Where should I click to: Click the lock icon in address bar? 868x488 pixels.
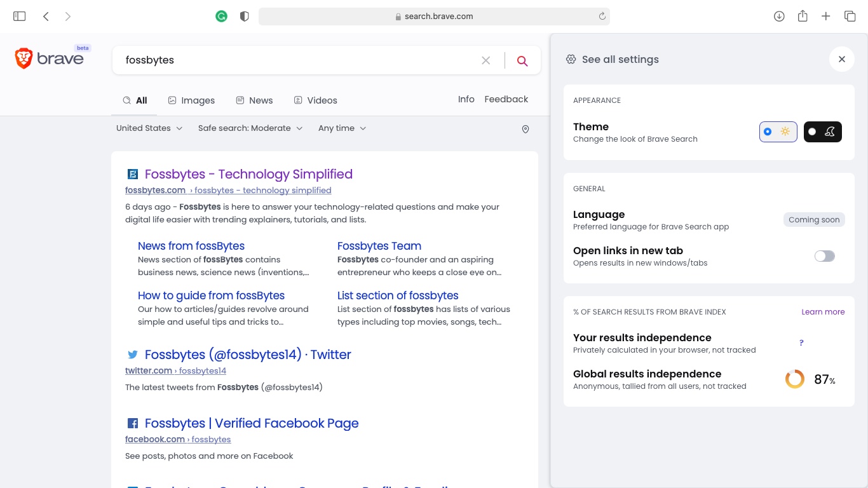398,17
